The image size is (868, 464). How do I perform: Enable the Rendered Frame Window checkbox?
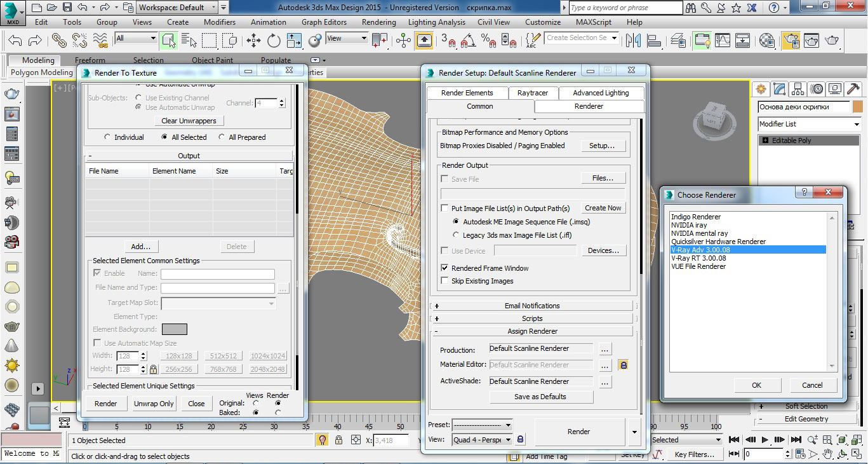[444, 268]
